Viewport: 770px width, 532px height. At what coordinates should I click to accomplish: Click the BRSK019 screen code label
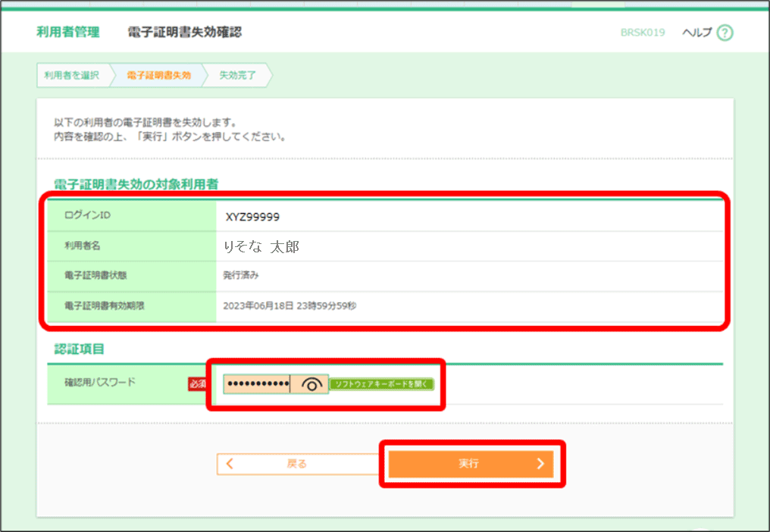point(643,33)
